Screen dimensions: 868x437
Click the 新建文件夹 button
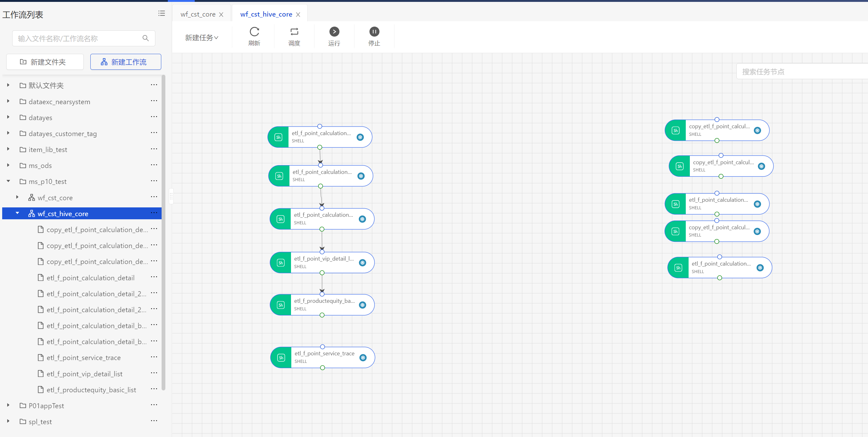pos(45,62)
